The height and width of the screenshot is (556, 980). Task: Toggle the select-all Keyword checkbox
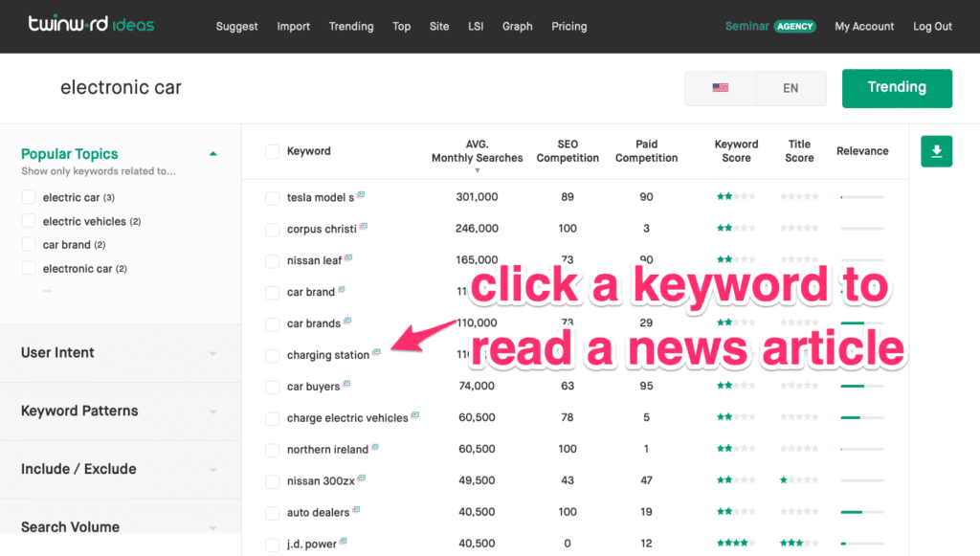click(272, 151)
